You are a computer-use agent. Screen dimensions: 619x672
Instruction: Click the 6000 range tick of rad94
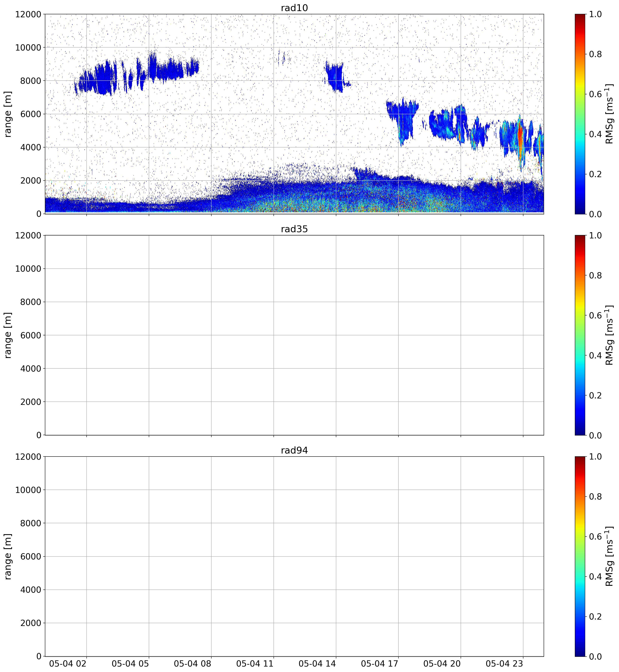[x=30, y=556]
